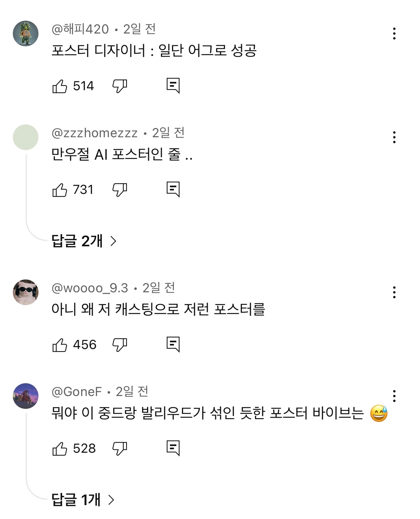Viewport: 420px width, 519px height.
Task: Like the @woooo_9.3 comment
Action: pos(60,345)
